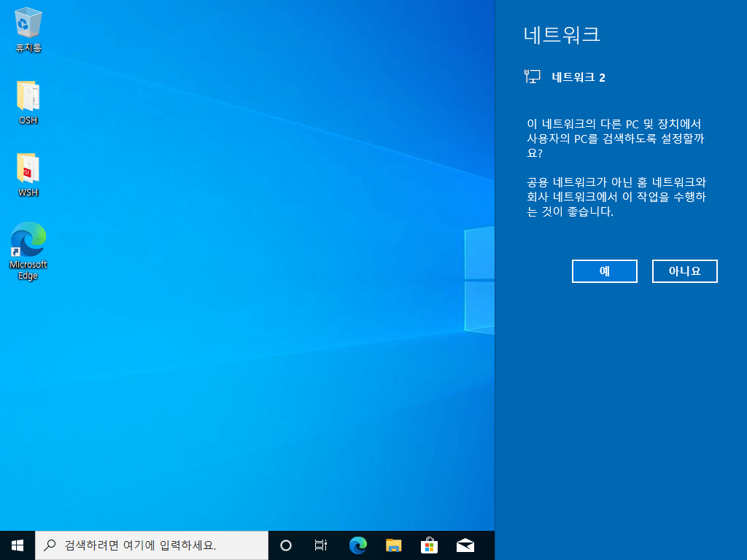The image size is (747, 560).
Task: Click the 네트워크 2 network name
Action: pos(578,77)
